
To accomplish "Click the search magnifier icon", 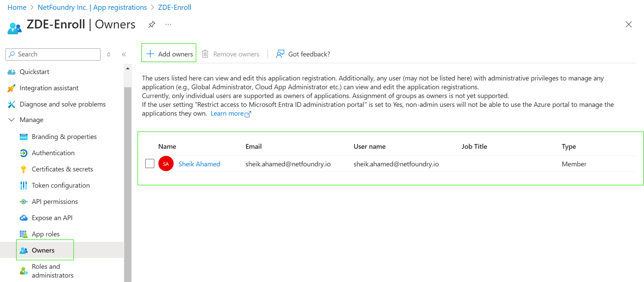I will (12, 54).
